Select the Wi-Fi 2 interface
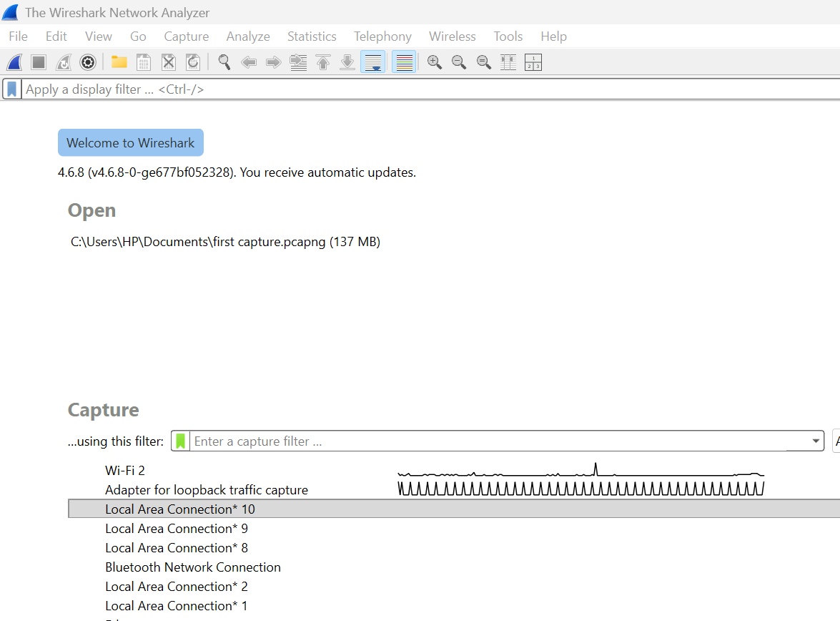This screenshot has height=621, width=840. pos(125,470)
